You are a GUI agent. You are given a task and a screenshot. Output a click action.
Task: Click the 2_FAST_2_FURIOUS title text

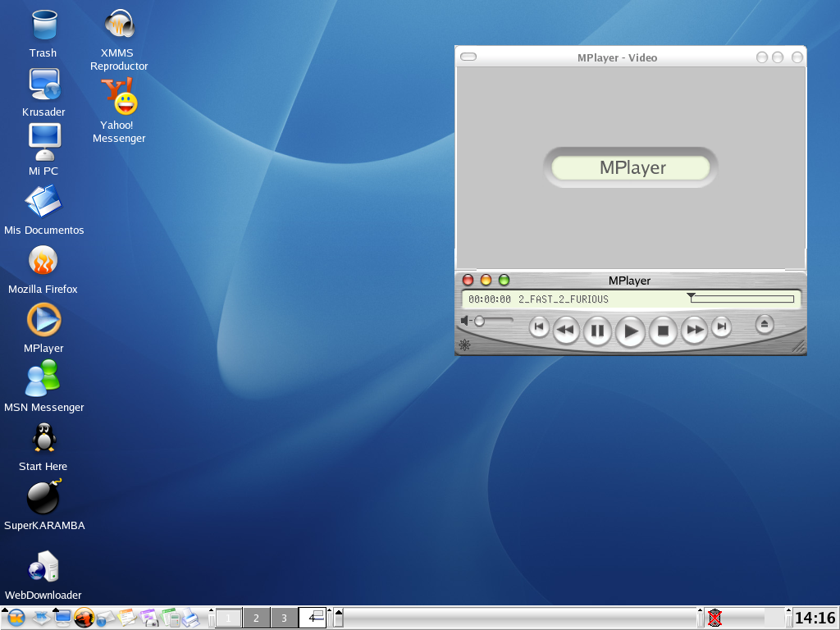pyautogui.click(x=563, y=299)
